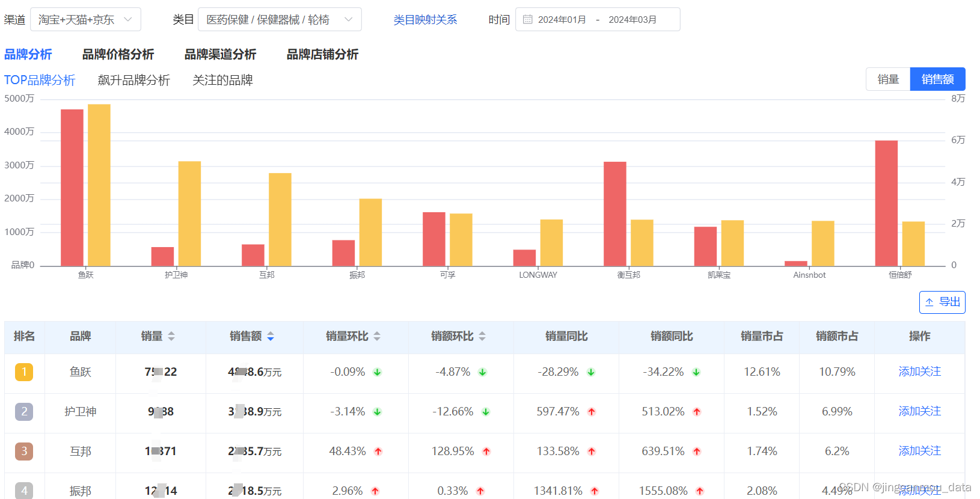The height and width of the screenshot is (499, 980).
Task: Click the yellow bar for 互邦
Action: pyautogui.click(x=280, y=219)
